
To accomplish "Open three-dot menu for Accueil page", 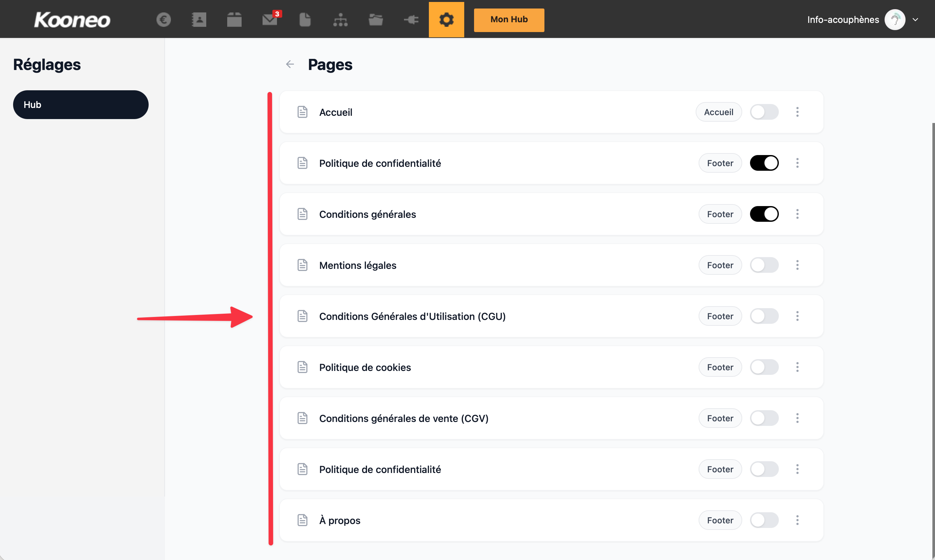I will (x=797, y=112).
